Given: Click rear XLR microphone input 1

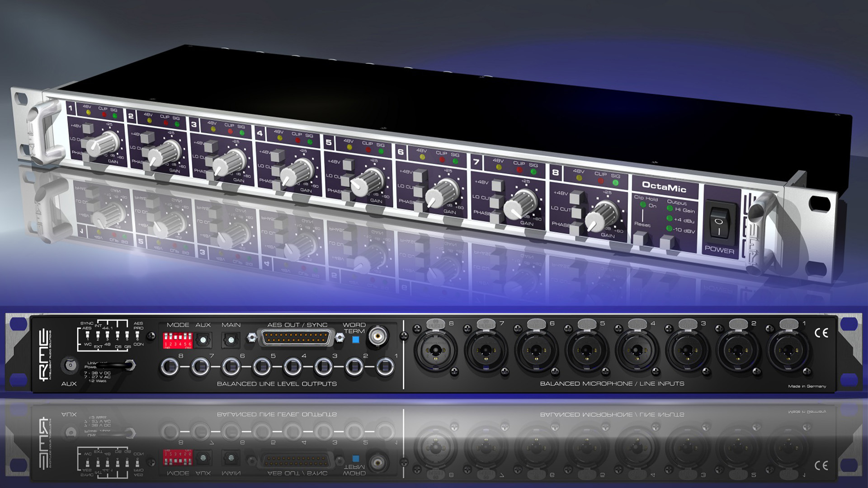Looking at the screenshot, I should [788, 351].
